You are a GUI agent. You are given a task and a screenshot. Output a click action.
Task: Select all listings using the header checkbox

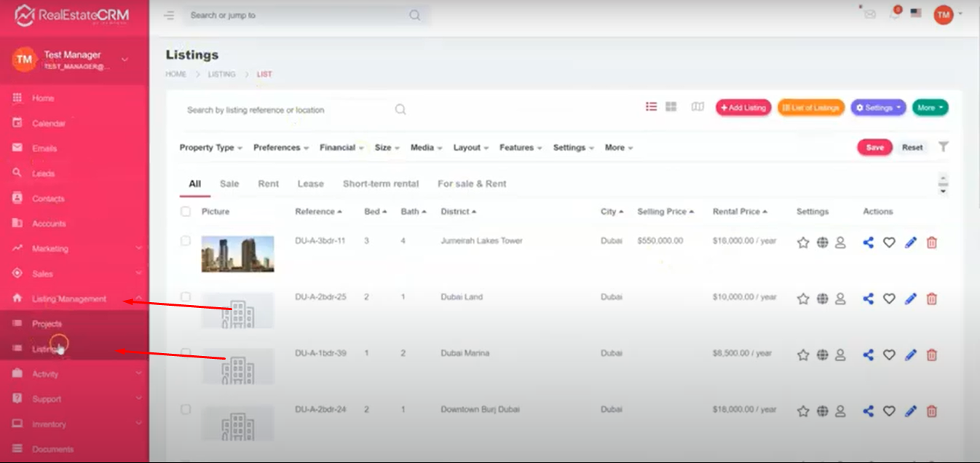click(x=186, y=212)
